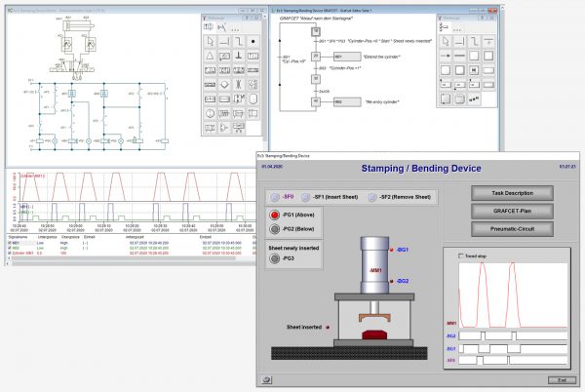585x392 pixels.
Task: Click the -BG2 sensor indicator on cylinder
Action: pyautogui.click(x=392, y=281)
